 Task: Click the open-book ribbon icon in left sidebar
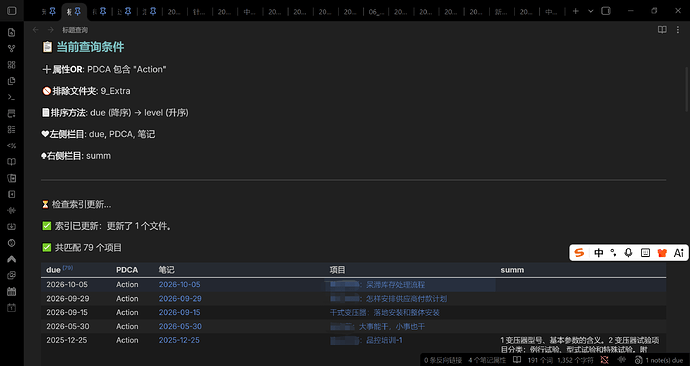point(12,162)
